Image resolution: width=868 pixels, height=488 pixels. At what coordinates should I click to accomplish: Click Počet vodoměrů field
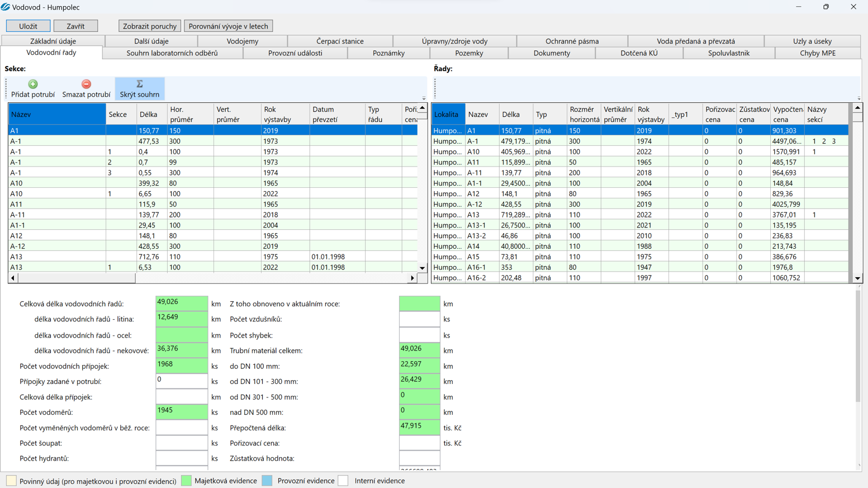(182, 412)
